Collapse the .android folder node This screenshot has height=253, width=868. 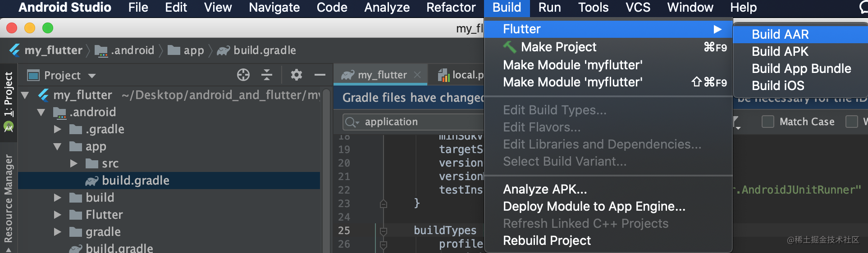(x=41, y=112)
